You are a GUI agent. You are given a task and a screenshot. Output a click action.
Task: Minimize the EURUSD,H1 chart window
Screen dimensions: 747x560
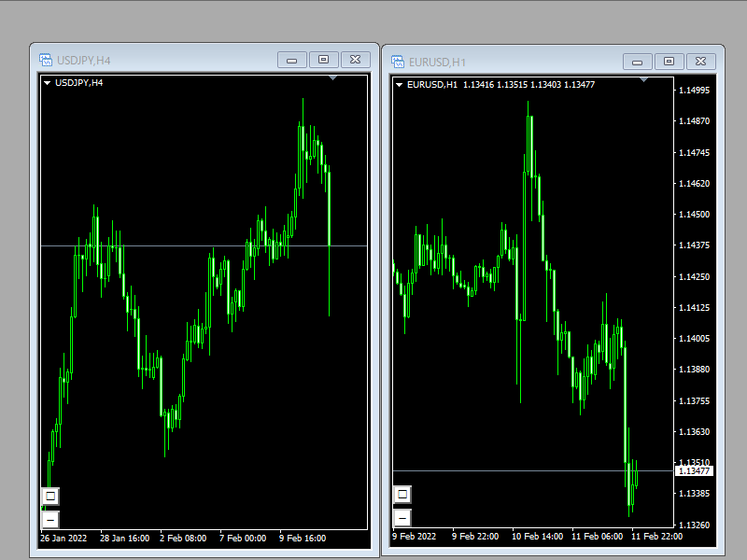pos(638,62)
